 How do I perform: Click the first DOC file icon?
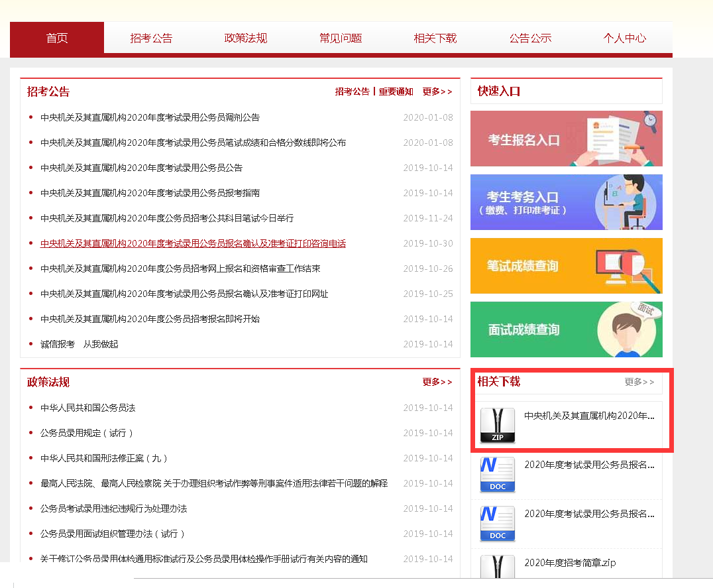(497, 474)
